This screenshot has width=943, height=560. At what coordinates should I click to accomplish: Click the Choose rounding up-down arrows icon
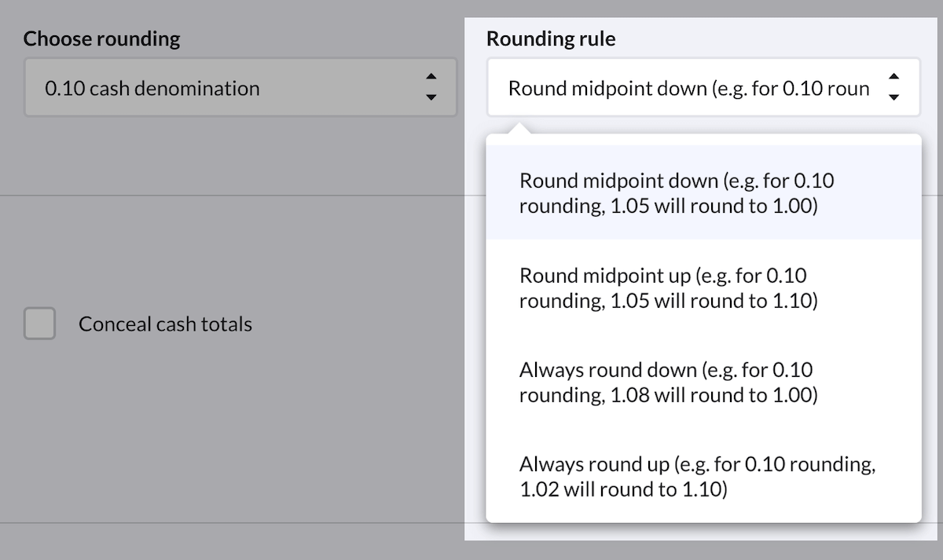click(430, 87)
